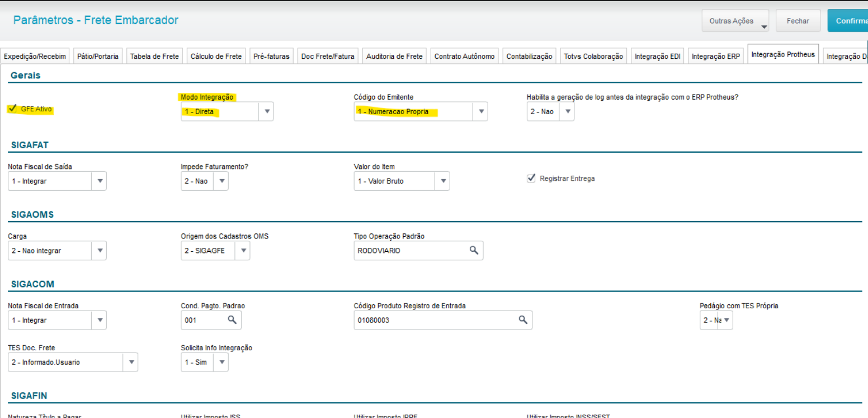
Task: Open the Pedágio com TES Própria dropdown
Action: click(726, 320)
